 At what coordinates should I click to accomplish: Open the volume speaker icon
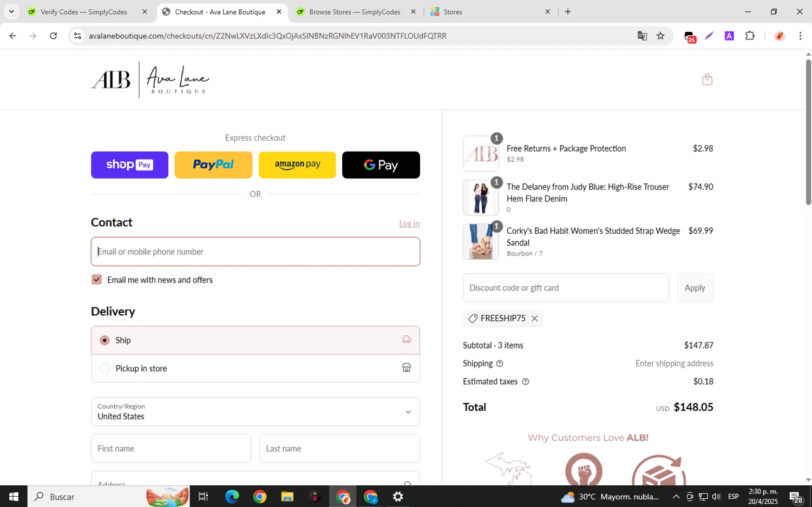pyautogui.click(x=717, y=497)
